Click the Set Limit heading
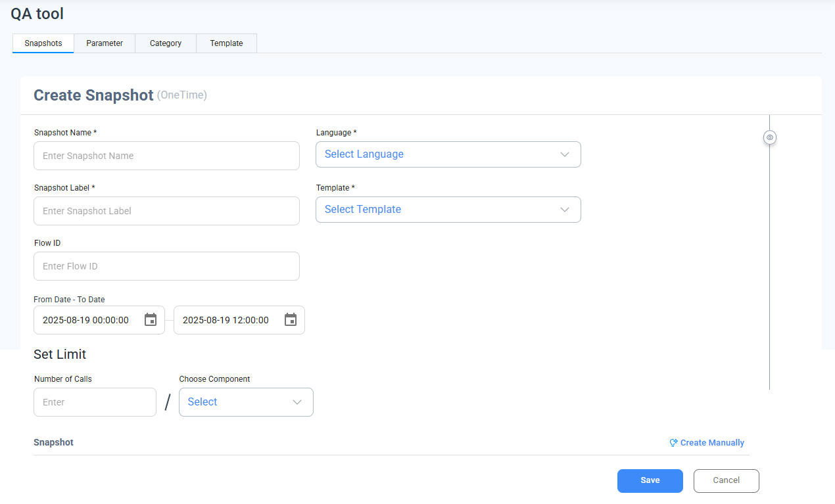Screen dimensions: 835x504 click(60, 354)
